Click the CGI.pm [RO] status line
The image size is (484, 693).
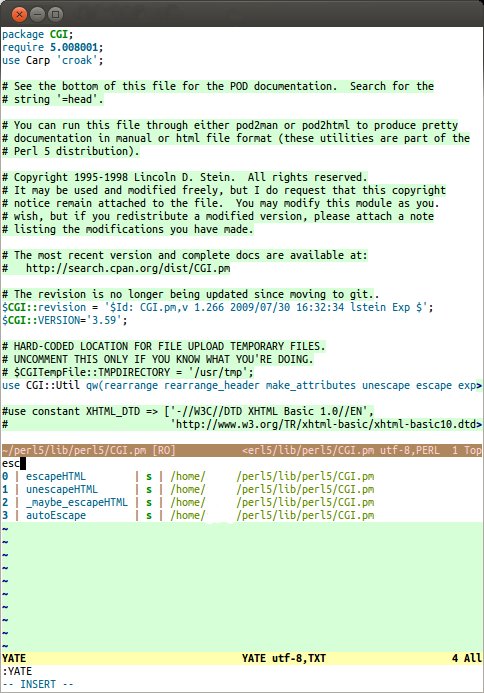(242, 450)
